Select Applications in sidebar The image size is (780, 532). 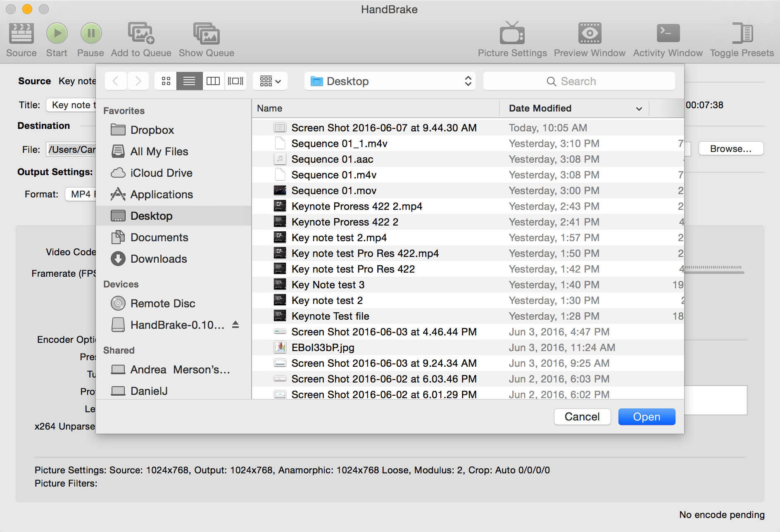click(x=174, y=195)
